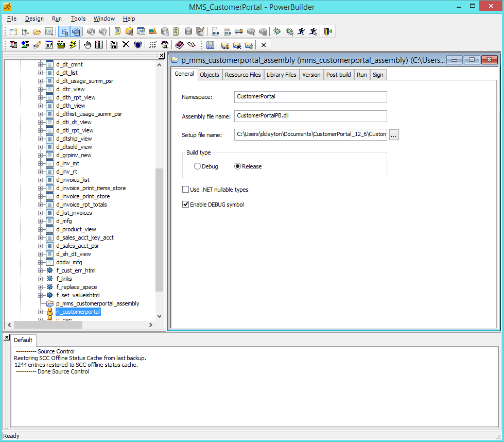Click the Select and Debug bug icon
This screenshot has height=442, width=504.
[x=289, y=31]
